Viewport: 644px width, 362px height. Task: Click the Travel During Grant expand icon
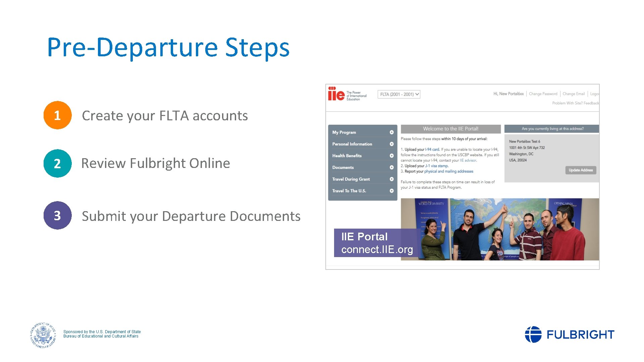tap(391, 179)
